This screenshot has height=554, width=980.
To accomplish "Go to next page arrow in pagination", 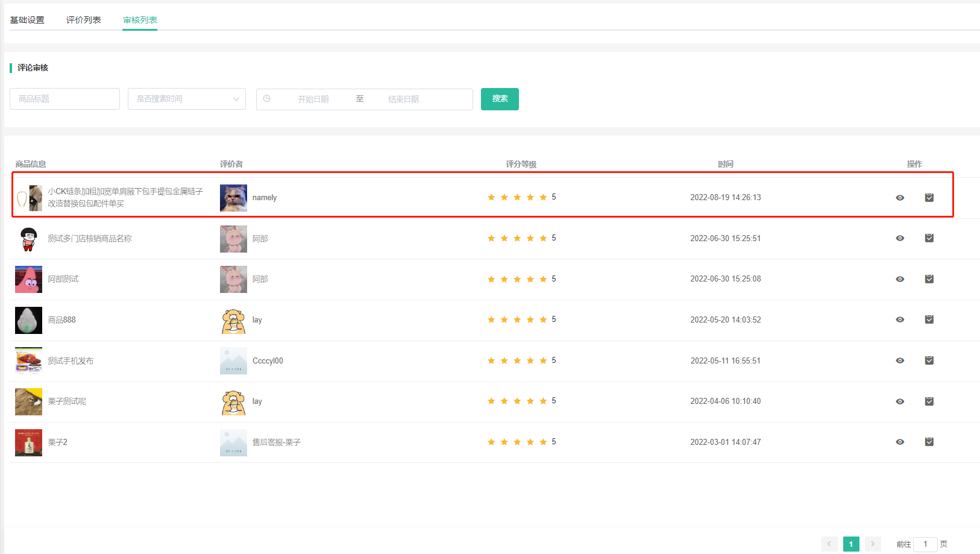I will tap(872, 544).
